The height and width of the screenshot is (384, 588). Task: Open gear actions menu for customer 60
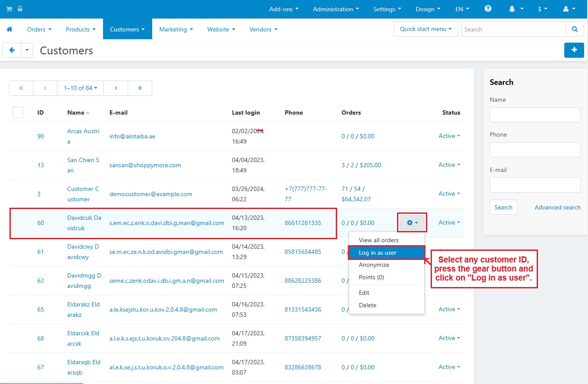pos(412,223)
